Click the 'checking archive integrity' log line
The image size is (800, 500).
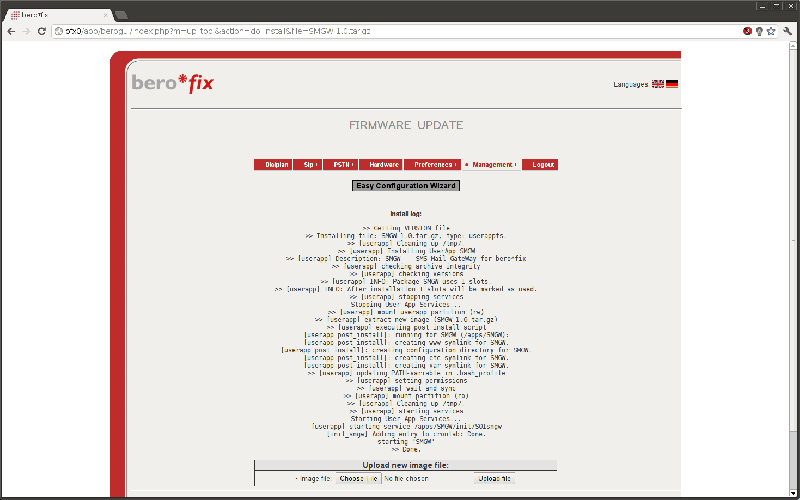pos(406,266)
